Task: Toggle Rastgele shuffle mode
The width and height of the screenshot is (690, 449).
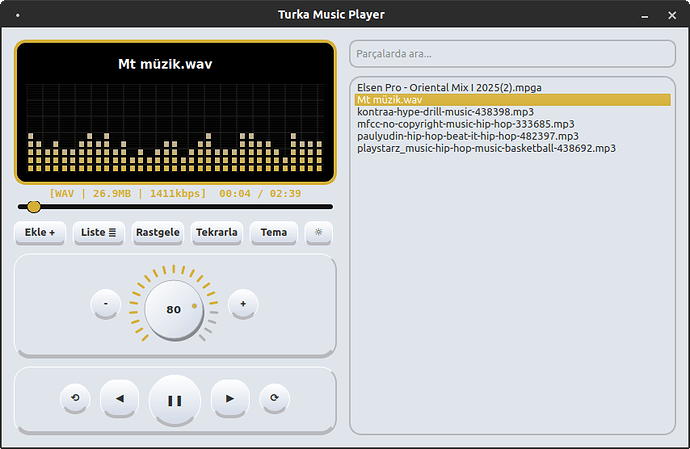Action: [158, 232]
